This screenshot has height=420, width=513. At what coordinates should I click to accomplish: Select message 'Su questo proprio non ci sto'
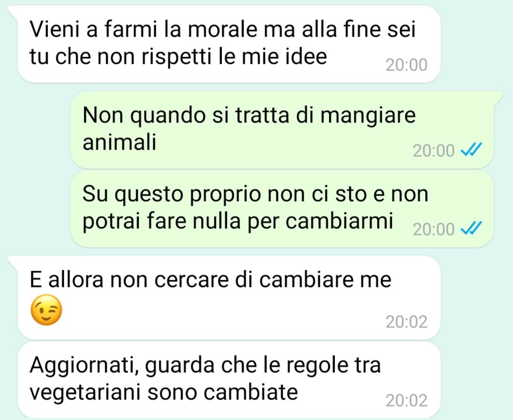coord(282,209)
